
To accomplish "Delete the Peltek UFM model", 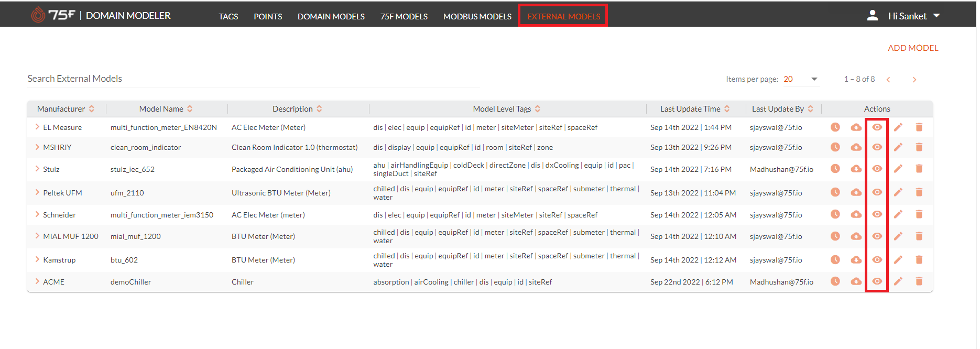I will click(x=919, y=192).
